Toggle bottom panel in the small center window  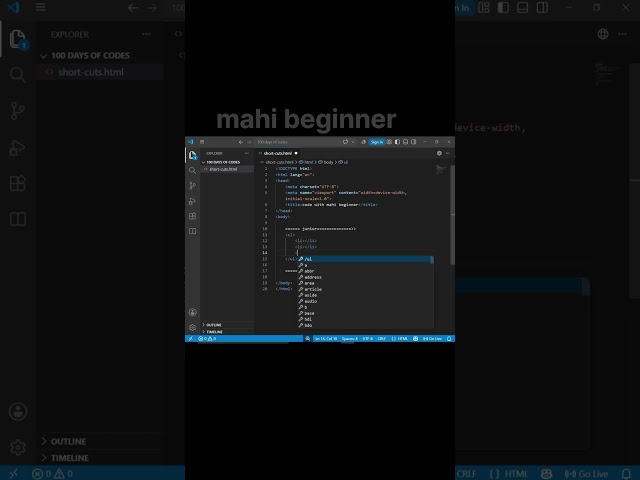pyautogui.click(x=405, y=142)
